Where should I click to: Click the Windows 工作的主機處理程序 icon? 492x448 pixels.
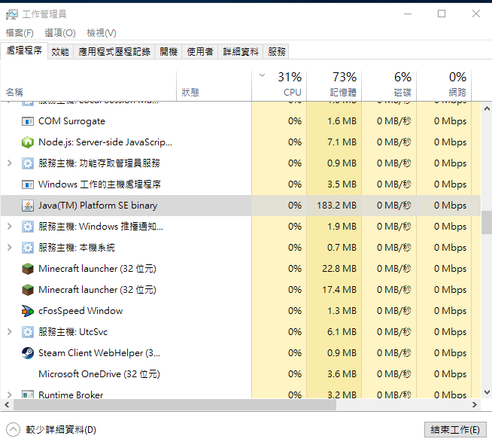click(28, 184)
